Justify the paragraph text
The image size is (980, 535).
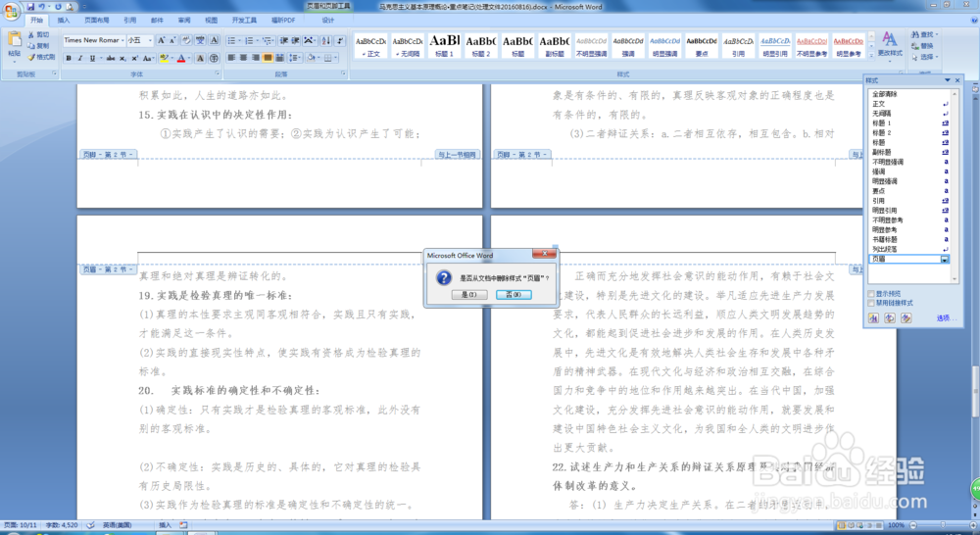coord(268,58)
